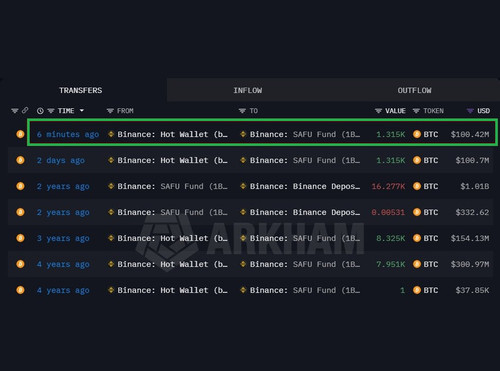Click the leading bitcoin icon of the $100.7M row
This screenshot has height=371, width=500.
pos(20,160)
